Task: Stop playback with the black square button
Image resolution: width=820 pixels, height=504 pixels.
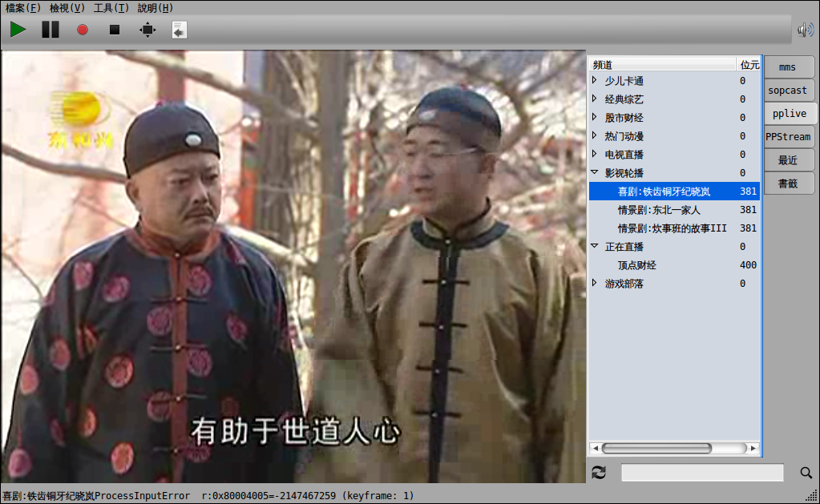Action: click(115, 30)
